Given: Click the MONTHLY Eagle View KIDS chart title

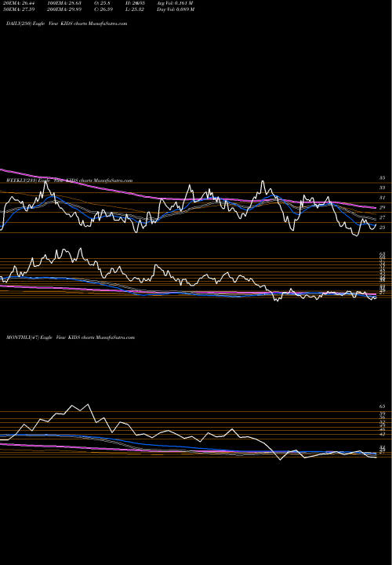Looking at the screenshot, I should click(x=71, y=337).
